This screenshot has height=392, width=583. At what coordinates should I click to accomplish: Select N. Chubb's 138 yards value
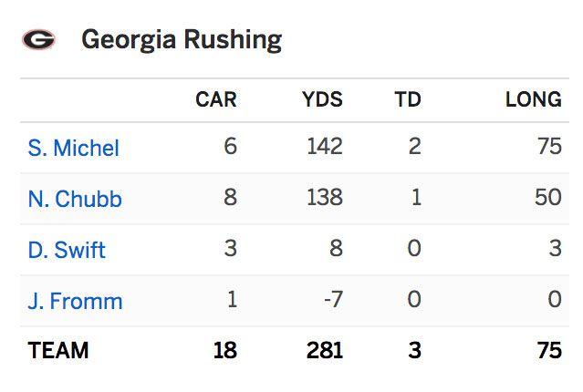325,198
